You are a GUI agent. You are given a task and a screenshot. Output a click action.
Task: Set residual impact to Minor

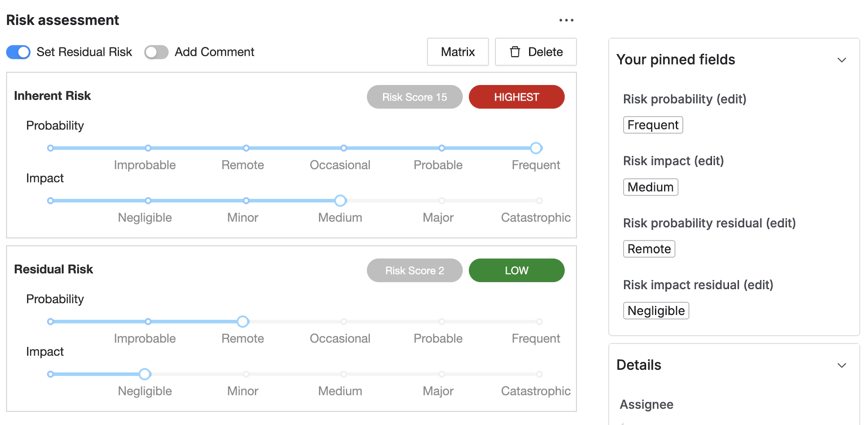pyautogui.click(x=246, y=374)
